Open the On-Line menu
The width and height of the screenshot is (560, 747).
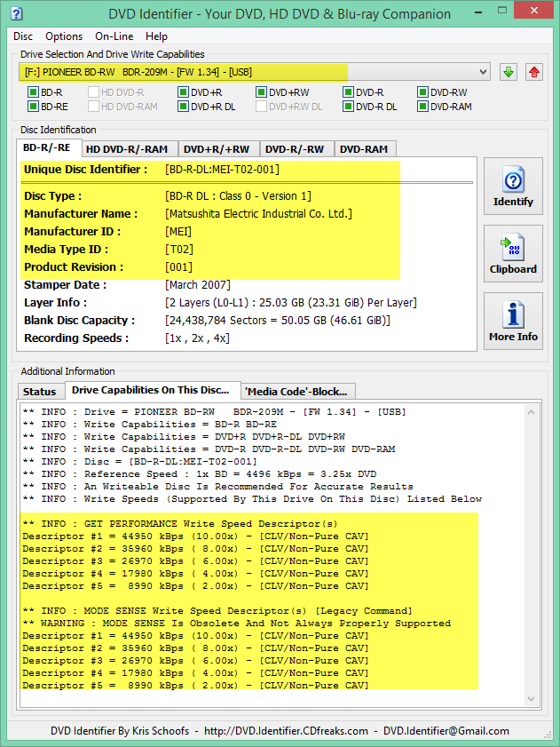(114, 36)
